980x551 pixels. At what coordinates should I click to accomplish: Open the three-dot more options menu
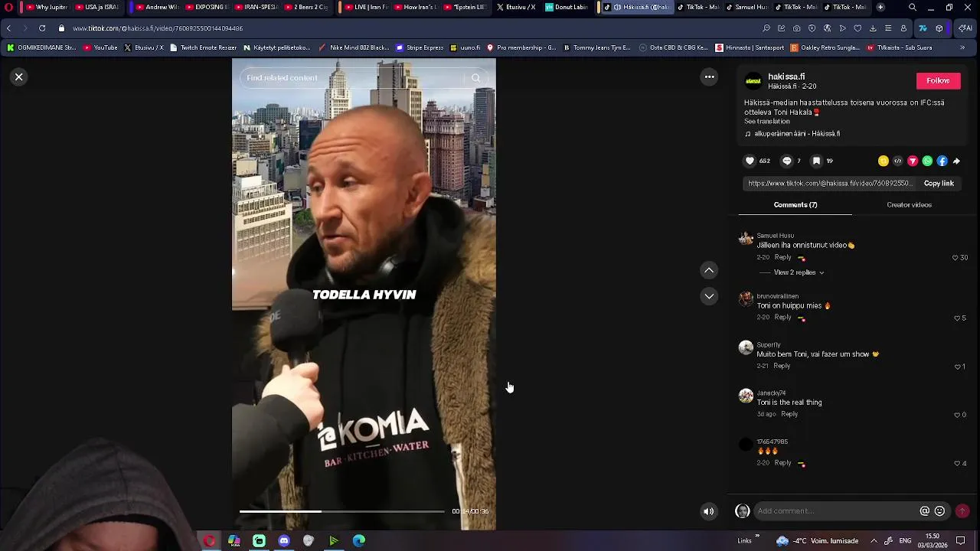pos(710,77)
